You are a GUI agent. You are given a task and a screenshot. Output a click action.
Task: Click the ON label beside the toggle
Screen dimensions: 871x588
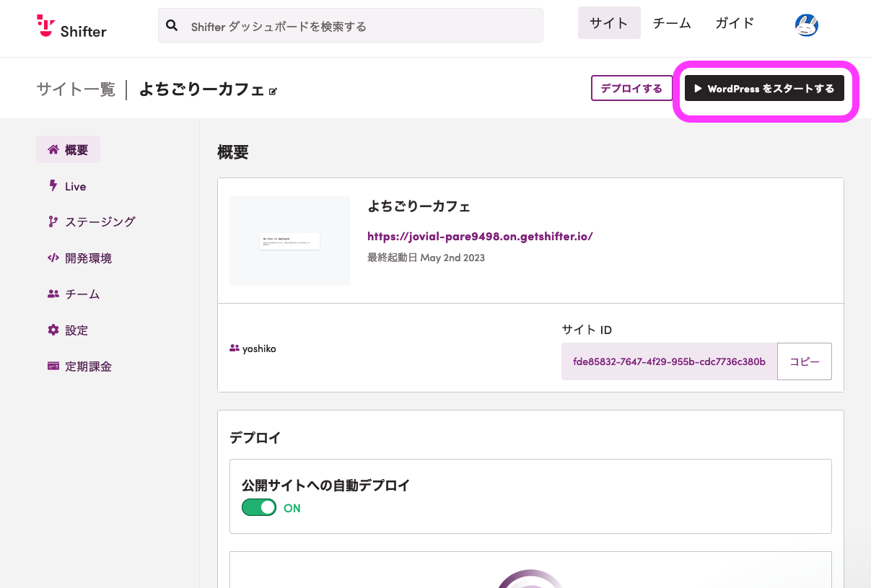click(x=292, y=508)
